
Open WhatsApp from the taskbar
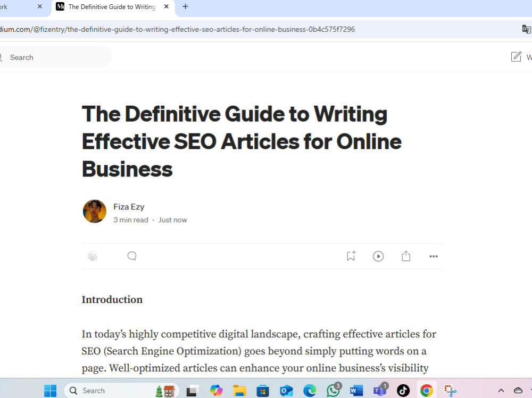pos(333,391)
